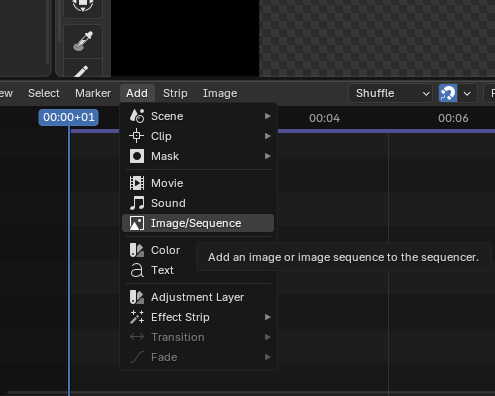Click the Text strip icon
This screenshot has height=396, width=495.
[x=137, y=270]
